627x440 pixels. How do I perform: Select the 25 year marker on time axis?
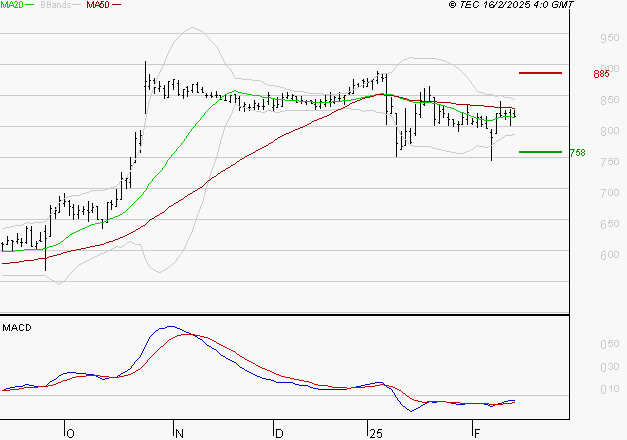point(375,433)
